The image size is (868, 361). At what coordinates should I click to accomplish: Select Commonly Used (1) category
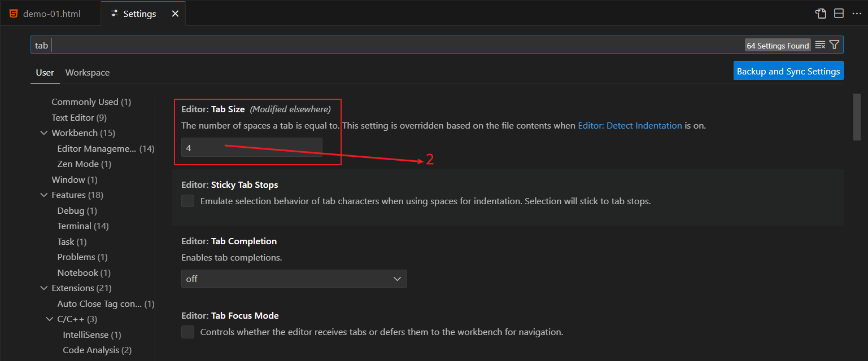(91, 102)
